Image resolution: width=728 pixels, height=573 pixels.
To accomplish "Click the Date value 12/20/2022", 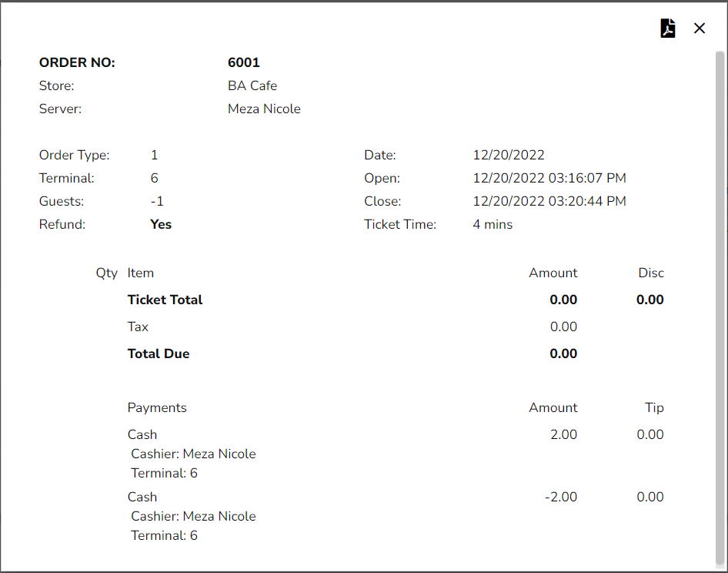I will 508,155.
